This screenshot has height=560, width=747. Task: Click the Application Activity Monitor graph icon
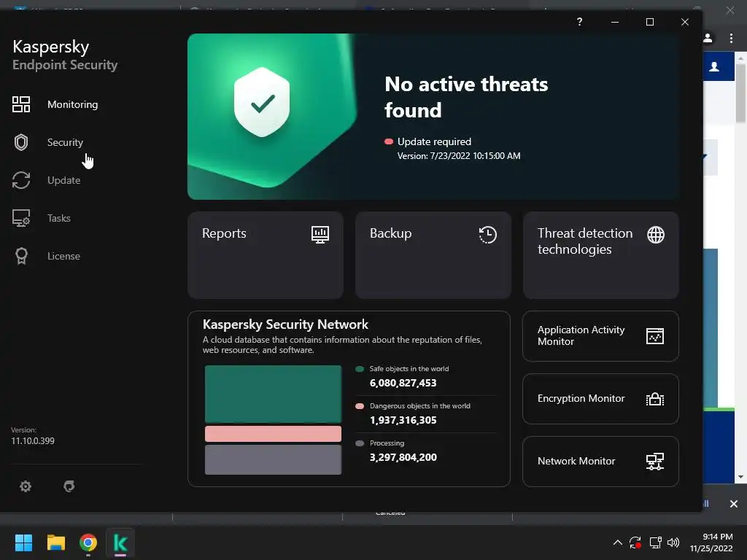[655, 335]
